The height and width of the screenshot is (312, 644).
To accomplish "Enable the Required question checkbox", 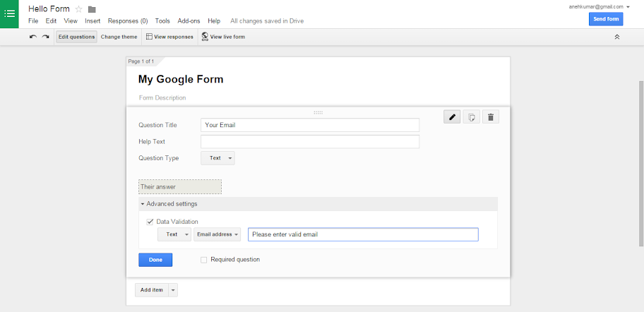I will click(204, 260).
